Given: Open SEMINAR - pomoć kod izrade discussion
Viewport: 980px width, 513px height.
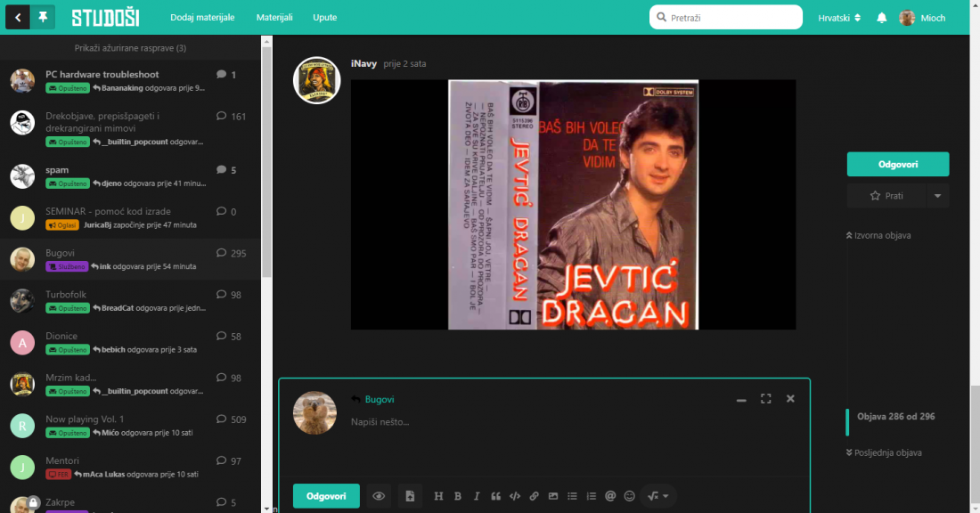Looking at the screenshot, I should click(x=108, y=211).
